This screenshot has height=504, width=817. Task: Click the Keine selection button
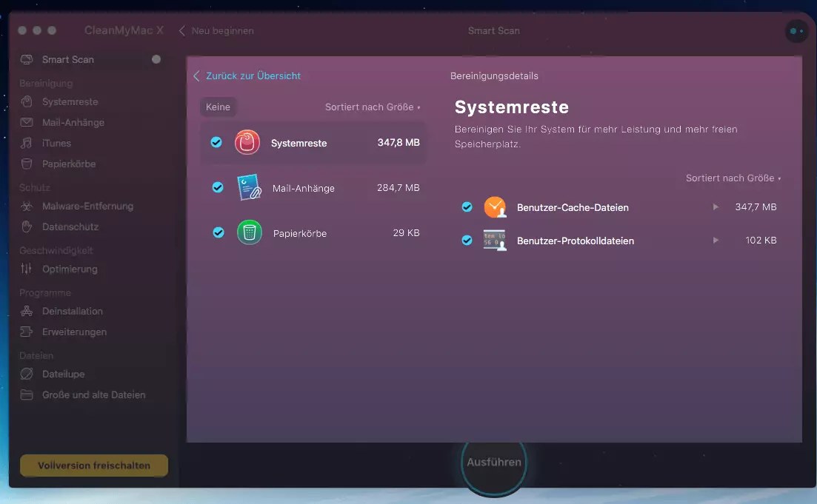(x=218, y=107)
